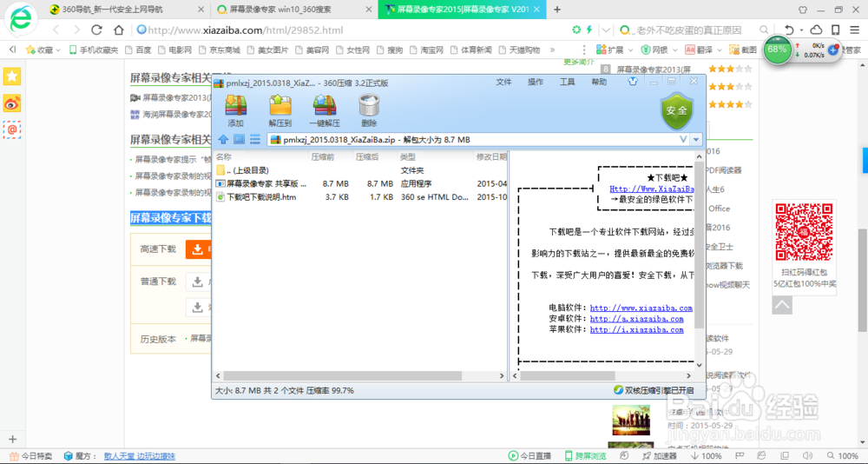Open new browser tab with plus

coord(557,10)
